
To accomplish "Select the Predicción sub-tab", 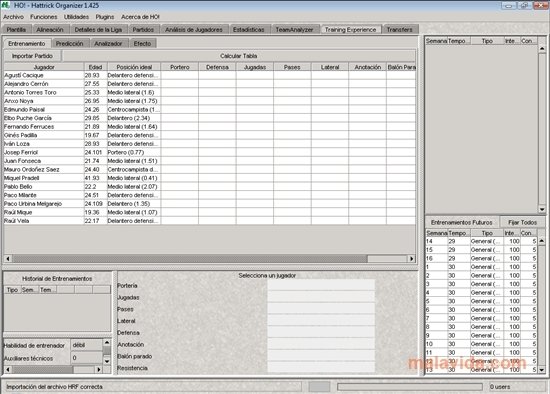I will [x=69, y=44].
